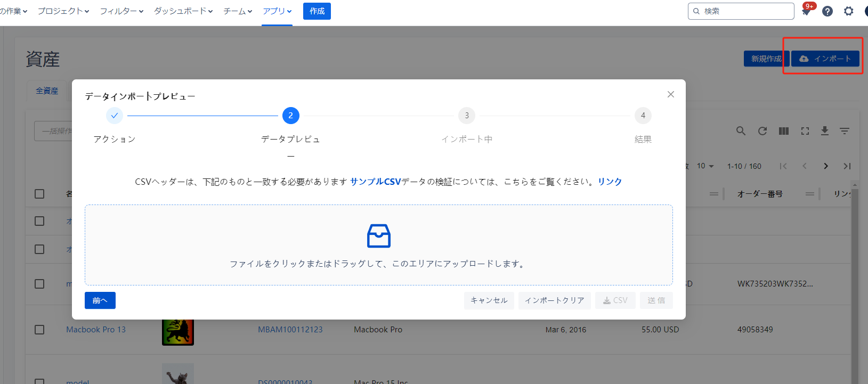The height and width of the screenshot is (384, 868).
Task: Toggle the select-all checkbox in table header
Action: 39,194
